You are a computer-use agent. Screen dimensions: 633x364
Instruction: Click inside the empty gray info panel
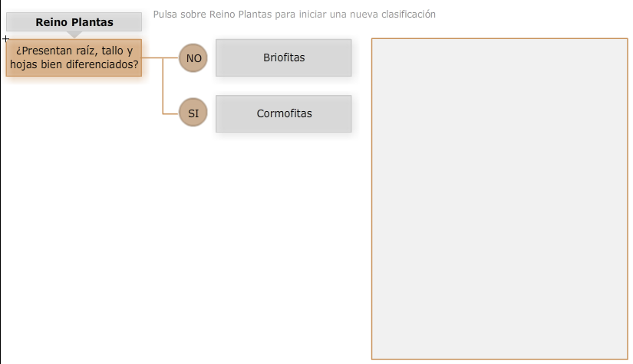pos(499,198)
